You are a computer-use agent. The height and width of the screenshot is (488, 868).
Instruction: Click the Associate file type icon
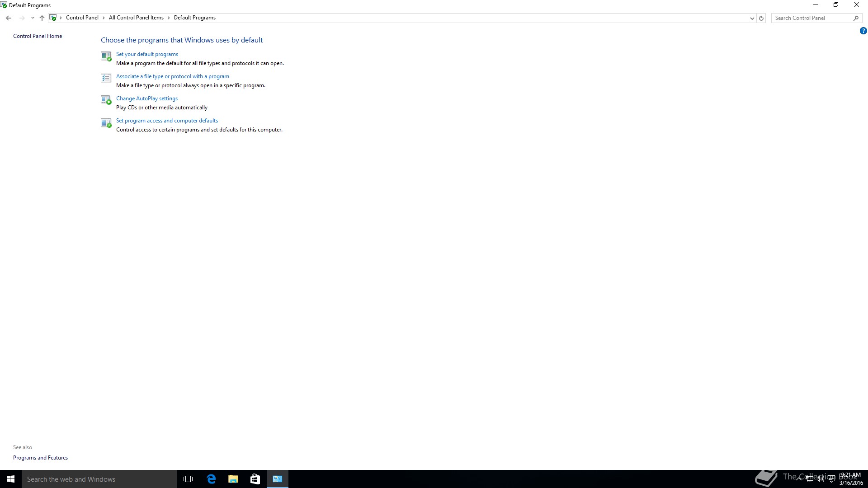pos(106,78)
